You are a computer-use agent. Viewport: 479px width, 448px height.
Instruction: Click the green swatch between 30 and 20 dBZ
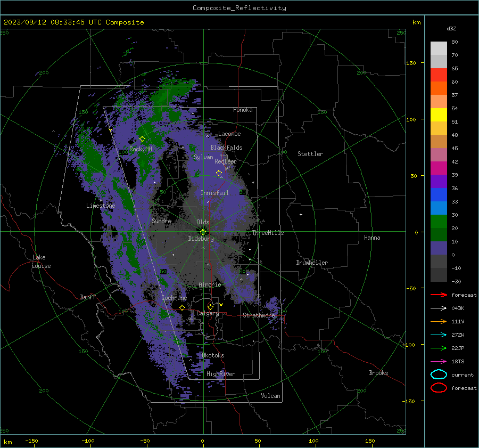pos(439,222)
